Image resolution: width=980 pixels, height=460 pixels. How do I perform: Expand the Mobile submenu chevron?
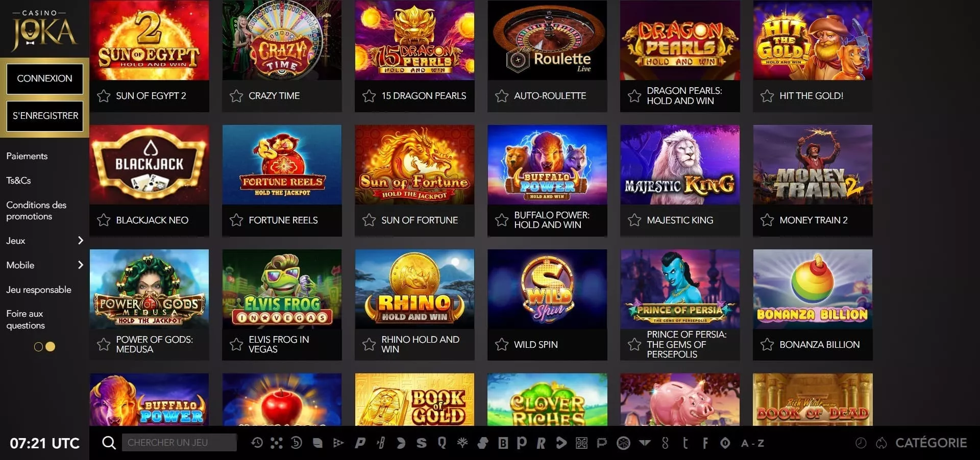(80, 265)
